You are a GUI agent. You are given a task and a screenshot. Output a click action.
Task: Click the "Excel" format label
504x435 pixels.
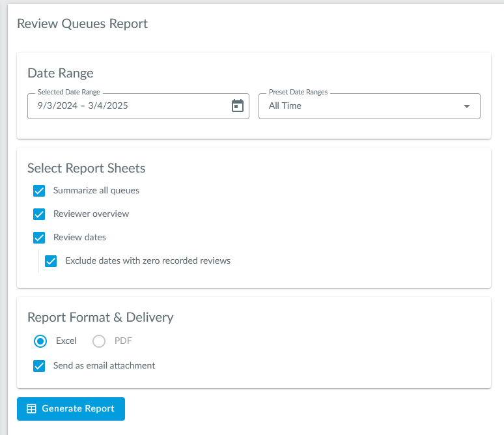(x=66, y=341)
